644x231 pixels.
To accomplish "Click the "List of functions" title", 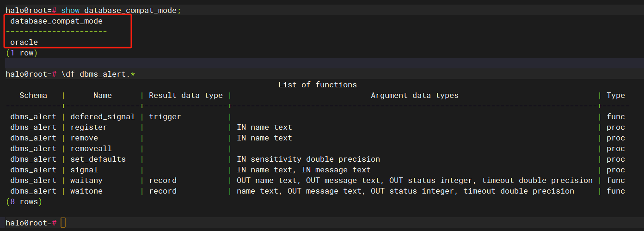I will [x=317, y=85].
